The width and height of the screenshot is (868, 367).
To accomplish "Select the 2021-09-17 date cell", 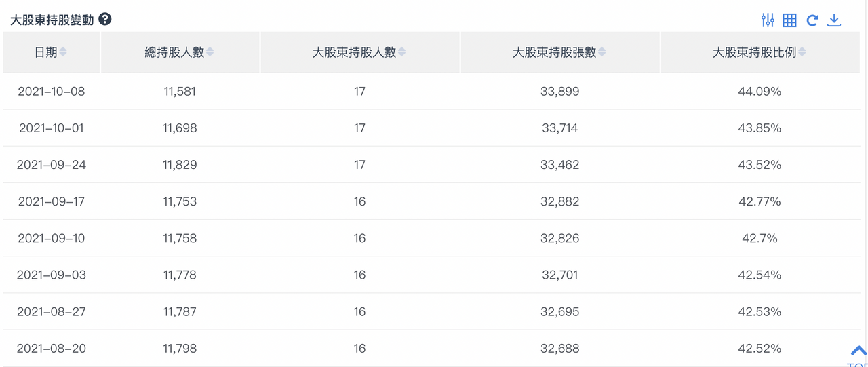I will [x=52, y=201].
